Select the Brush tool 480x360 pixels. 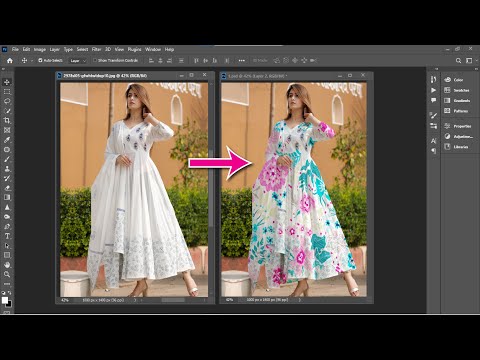[7, 159]
